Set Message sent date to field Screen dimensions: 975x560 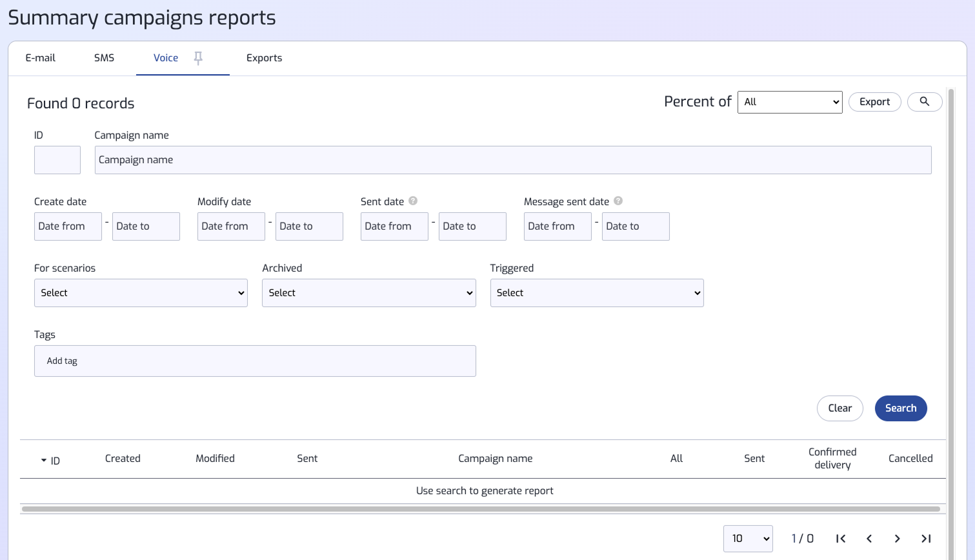click(636, 226)
